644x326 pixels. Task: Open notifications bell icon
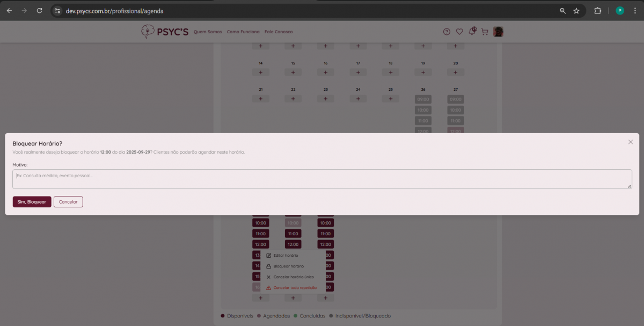point(472,32)
